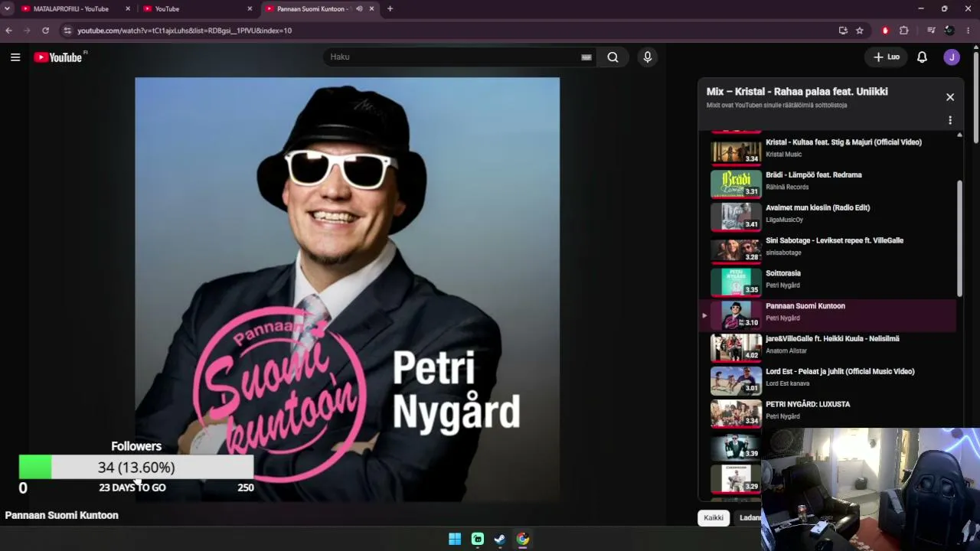Switch to the second YouTube tab
Viewport: 980px width, 551px height.
click(198, 8)
